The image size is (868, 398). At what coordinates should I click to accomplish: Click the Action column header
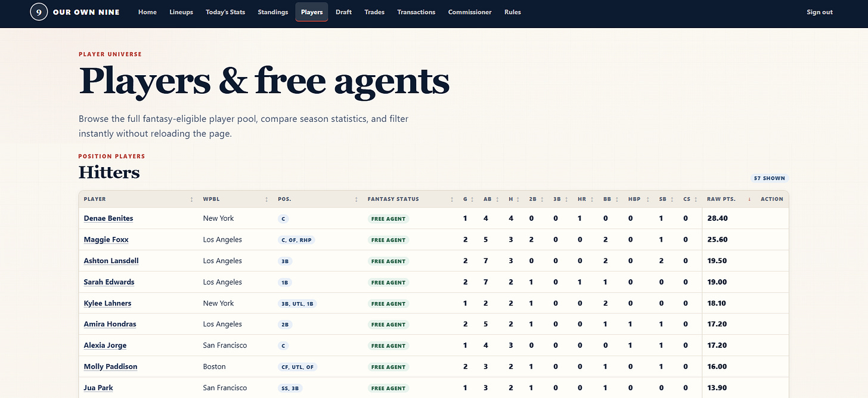772,199
